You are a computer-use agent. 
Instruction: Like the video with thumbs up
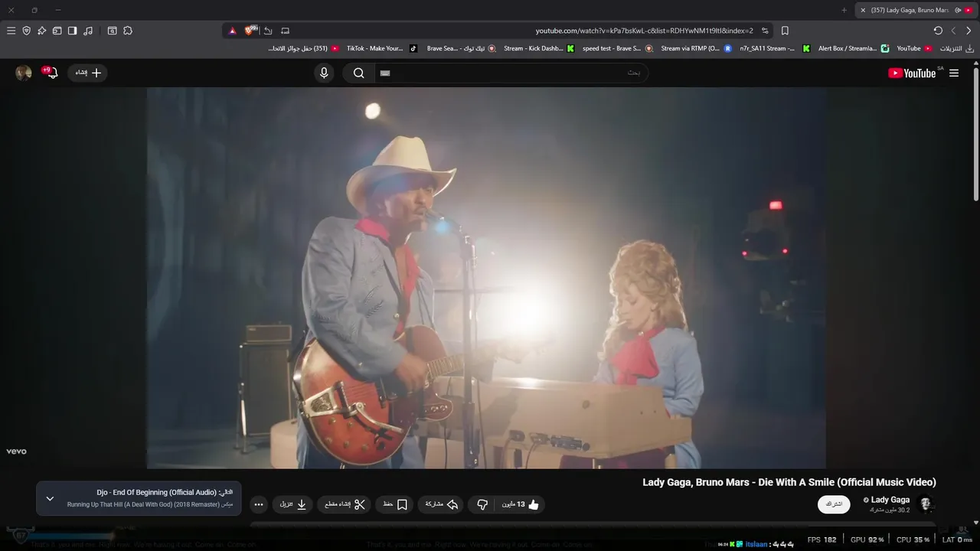[521, 504]
